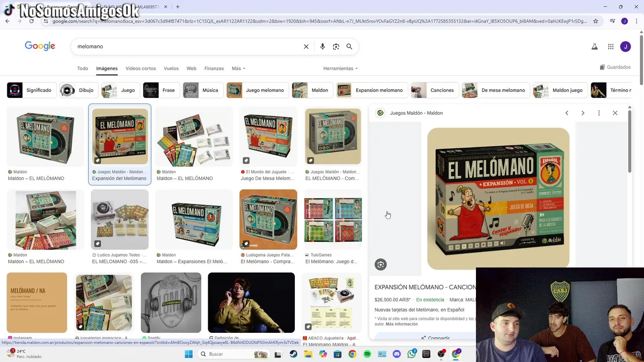The width and height of the screenshot is (644, 362).
Task: Open a new Chrome tab
Action: pyautogui.click(x=178, y=7)
